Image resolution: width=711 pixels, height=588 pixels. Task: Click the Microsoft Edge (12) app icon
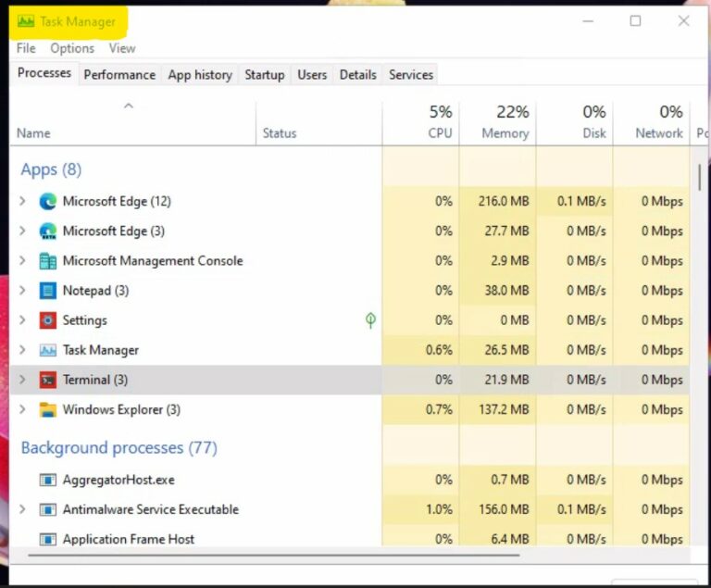pos(47,201)
